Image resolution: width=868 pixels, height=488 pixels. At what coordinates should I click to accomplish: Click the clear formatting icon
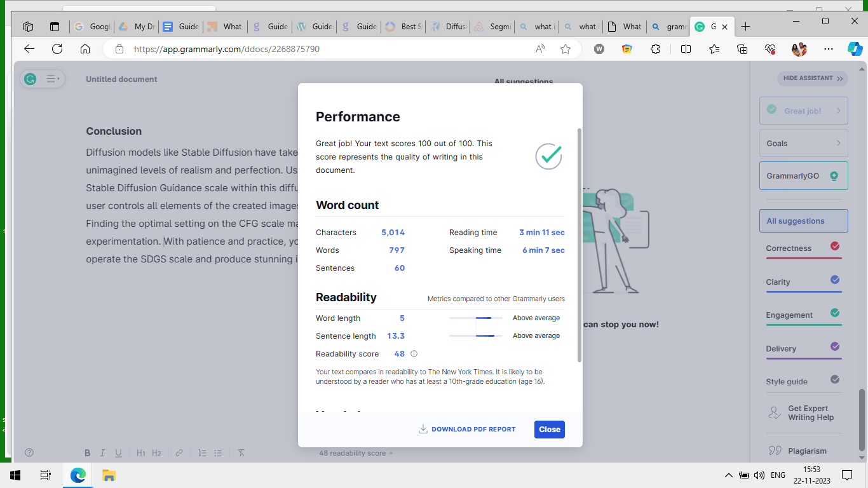(x=241, y=453)
